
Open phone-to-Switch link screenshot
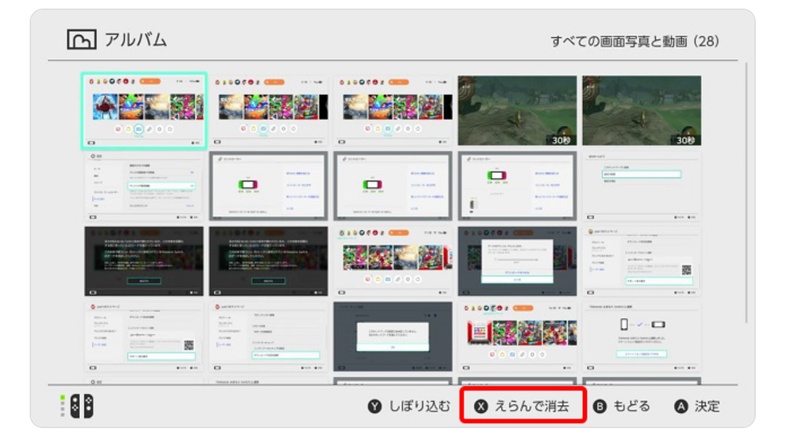pos(642,337)
